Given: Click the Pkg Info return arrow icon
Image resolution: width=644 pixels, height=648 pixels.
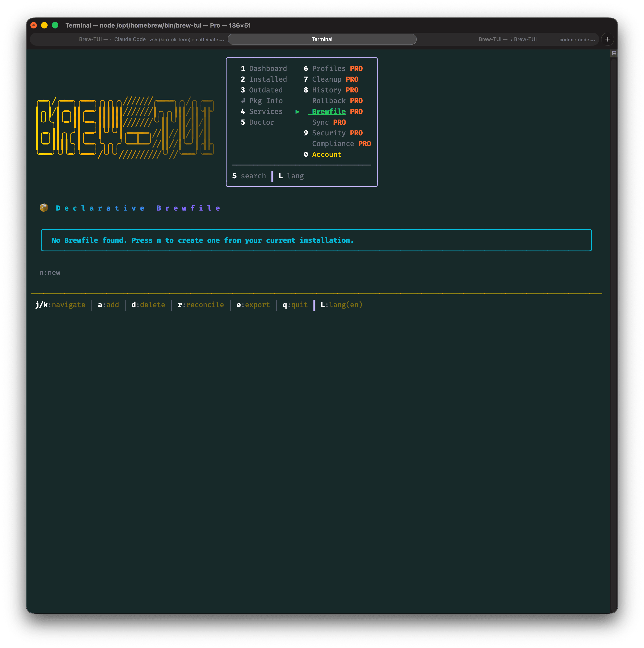Looking at the screenshot, I should tap(243, 101).
